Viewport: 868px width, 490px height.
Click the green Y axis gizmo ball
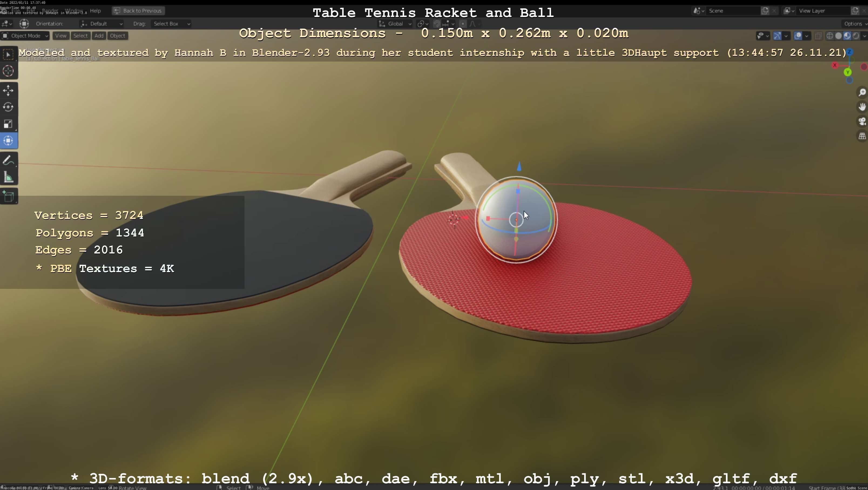(x=847, y=72)
